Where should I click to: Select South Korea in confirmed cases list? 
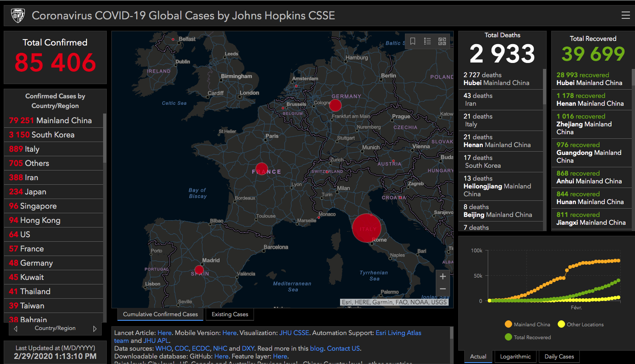[53, 135]
